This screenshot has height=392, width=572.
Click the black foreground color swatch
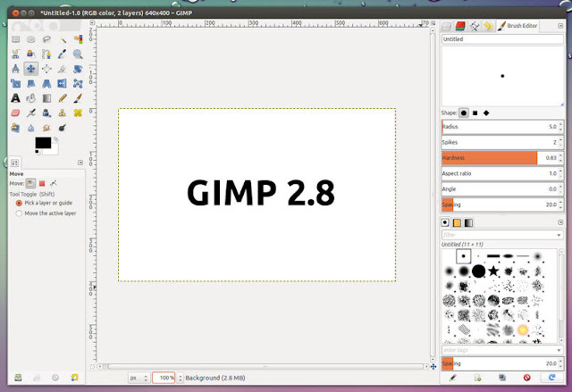coord(43,143)
